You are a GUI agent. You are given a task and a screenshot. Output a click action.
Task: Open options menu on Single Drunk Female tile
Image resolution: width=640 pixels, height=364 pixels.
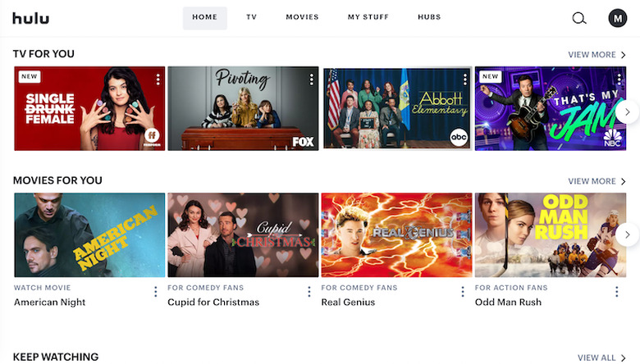[158, 80]
